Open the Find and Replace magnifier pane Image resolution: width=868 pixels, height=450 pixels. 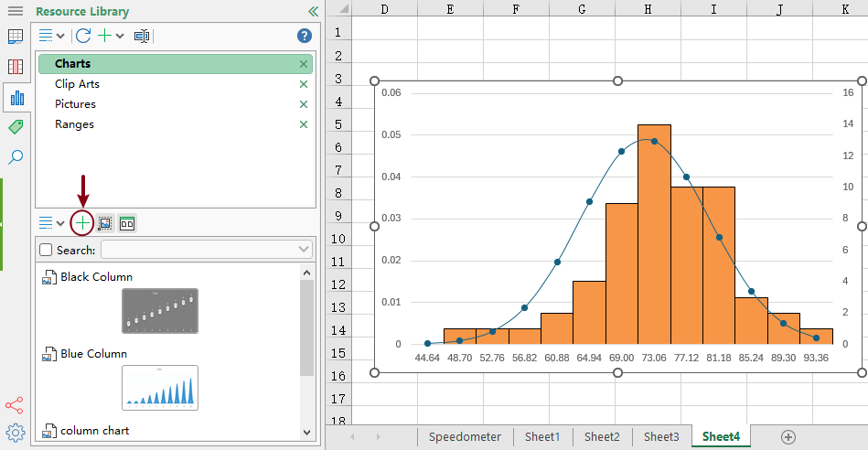pos(16,157)
